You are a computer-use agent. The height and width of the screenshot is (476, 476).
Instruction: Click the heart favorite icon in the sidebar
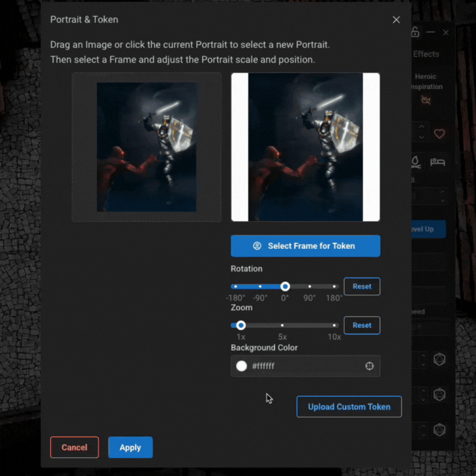(x=439, y=133)
